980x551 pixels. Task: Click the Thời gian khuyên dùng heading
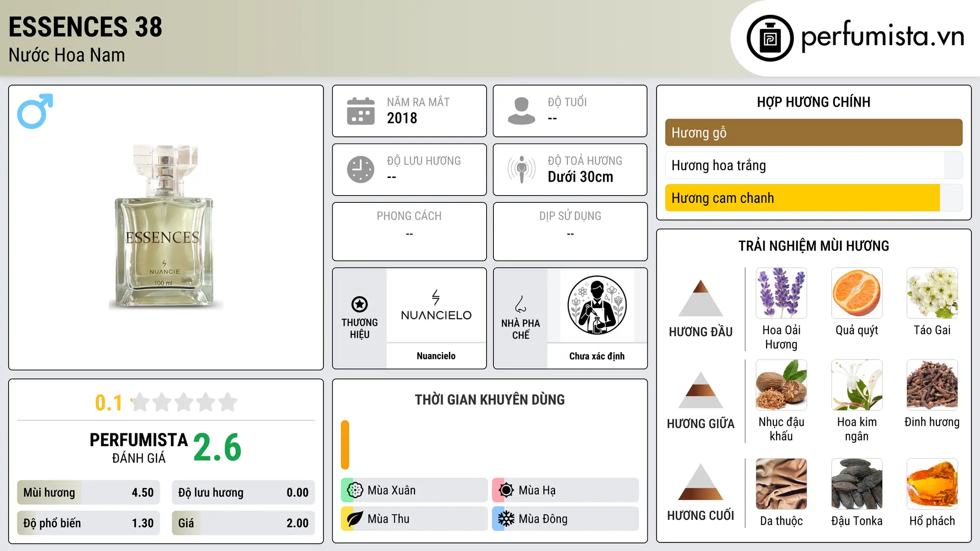point(490,399)
